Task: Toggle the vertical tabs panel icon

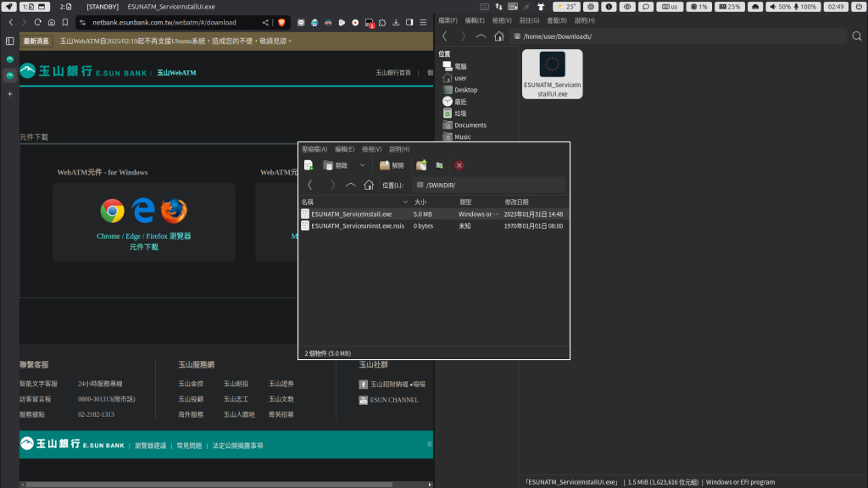Action: pos(10,41)
